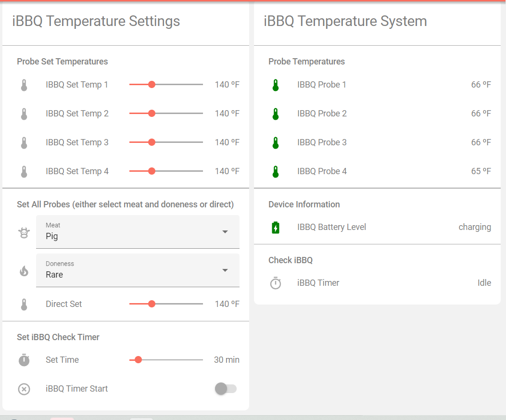The width and height of the screenshot is (506, 420).
Task: Click the thermometer icon for IBBQ Set Temp 1
Action: [24, 84]
